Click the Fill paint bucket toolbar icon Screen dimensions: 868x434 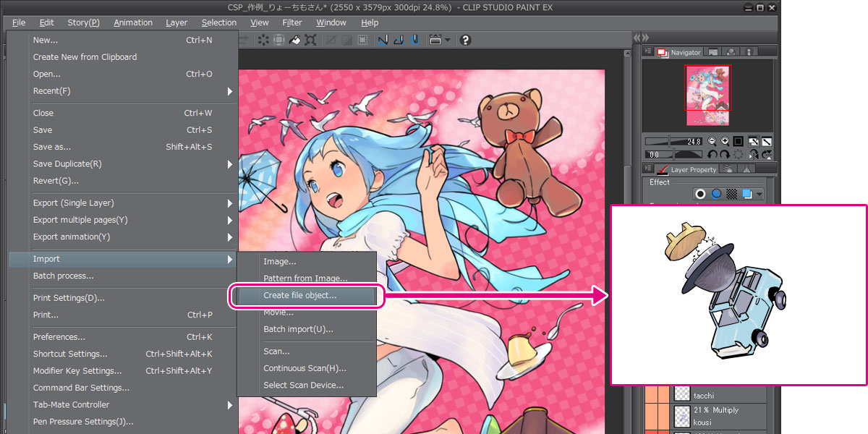click(x=294, y=40)
